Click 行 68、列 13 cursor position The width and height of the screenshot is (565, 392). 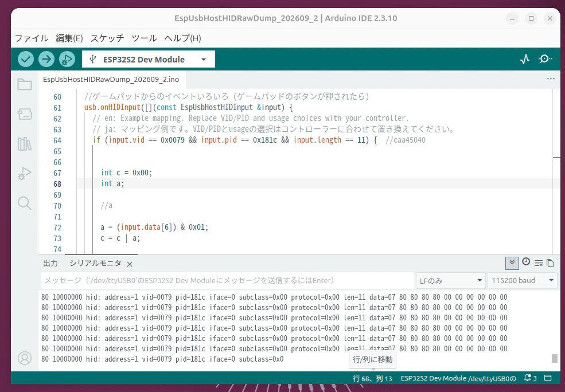pos(373,378)
